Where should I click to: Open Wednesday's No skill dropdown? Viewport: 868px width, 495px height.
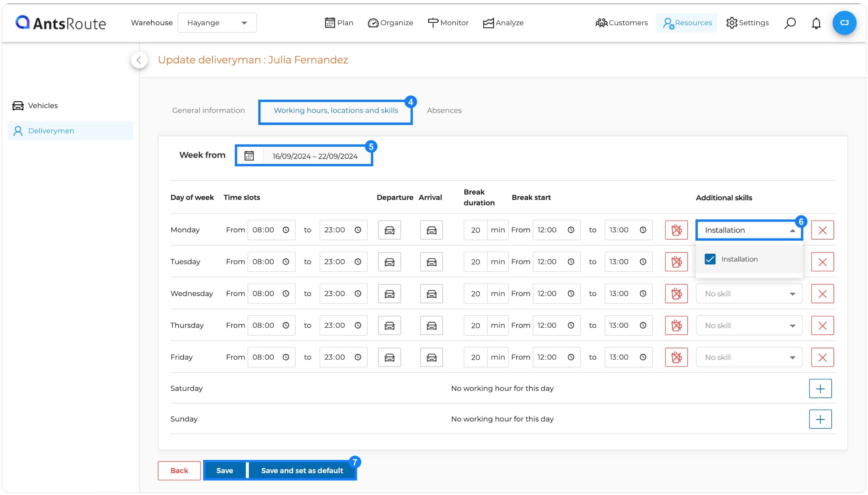point(749,294)
